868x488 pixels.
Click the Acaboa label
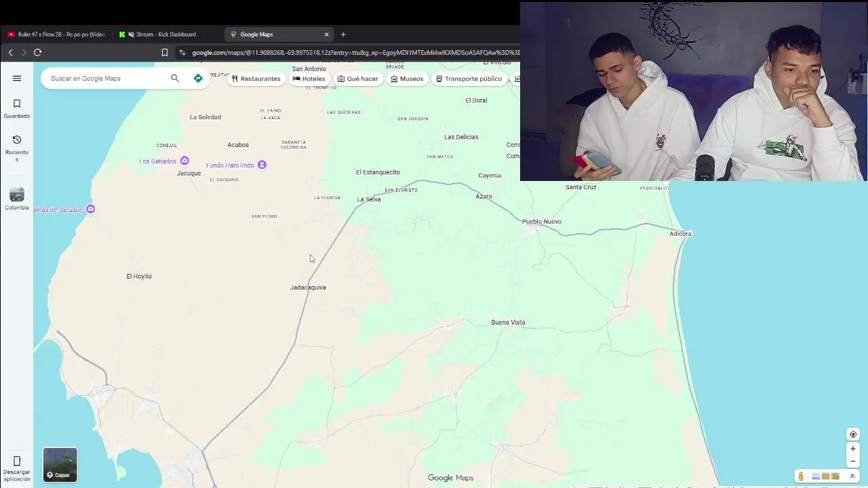click(238, 145)
